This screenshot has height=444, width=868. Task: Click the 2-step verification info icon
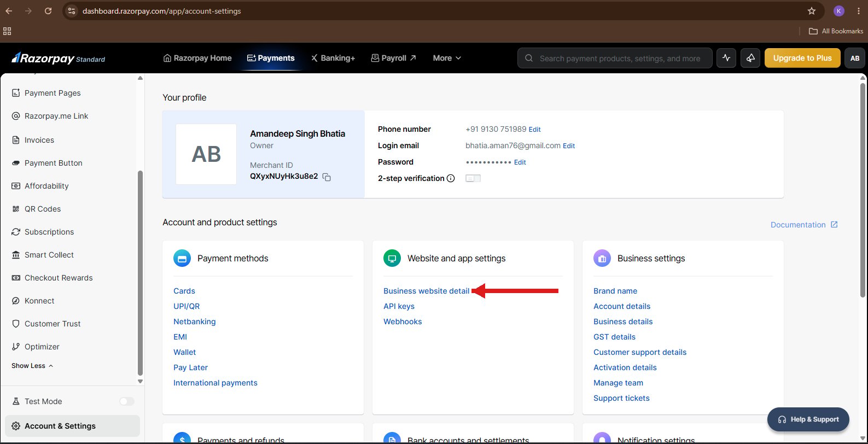pos(451,178)
